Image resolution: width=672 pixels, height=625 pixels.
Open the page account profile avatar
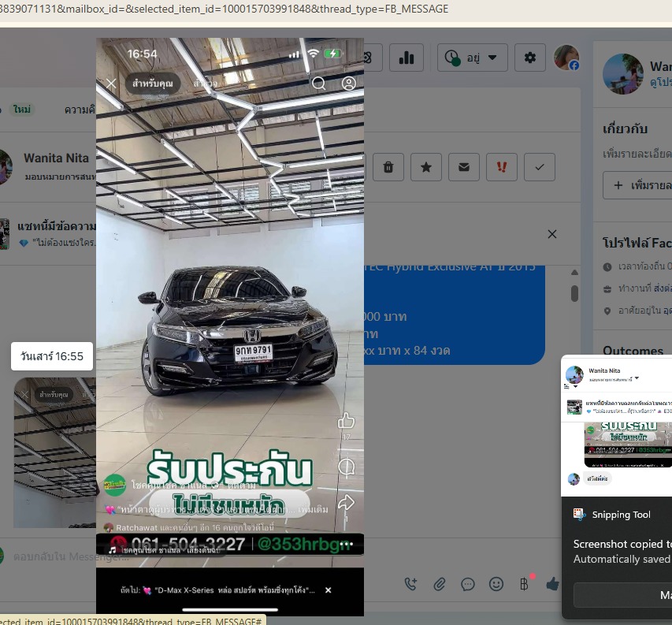pos(566,58)
